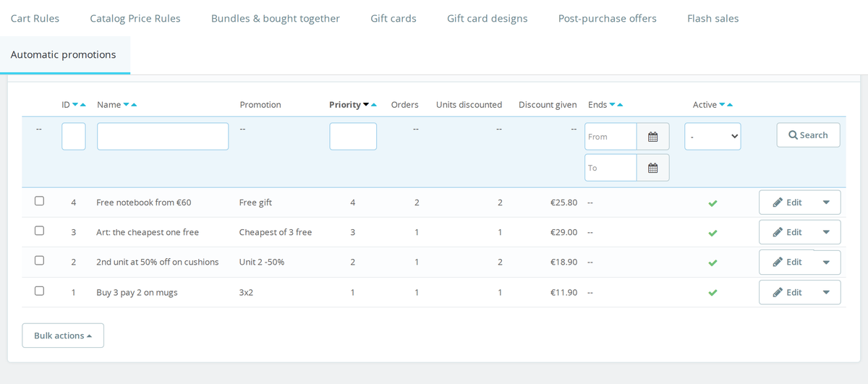This screenshot has width=868, height=384.
Task: Click '3x2' promotion cell
Action: pyautogui.click(x=247, y=292)
